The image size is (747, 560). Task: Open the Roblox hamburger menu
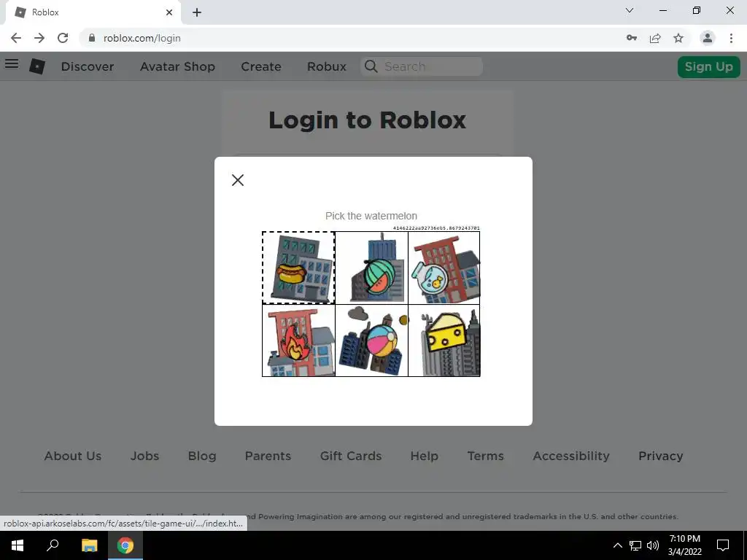[x=12, y=63]
